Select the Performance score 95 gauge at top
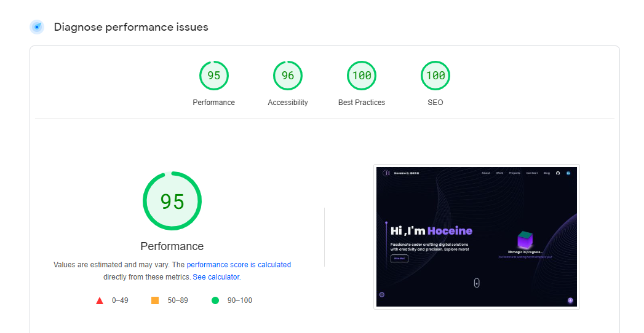This screenshot has width=644, height=333. click(213, 76)
